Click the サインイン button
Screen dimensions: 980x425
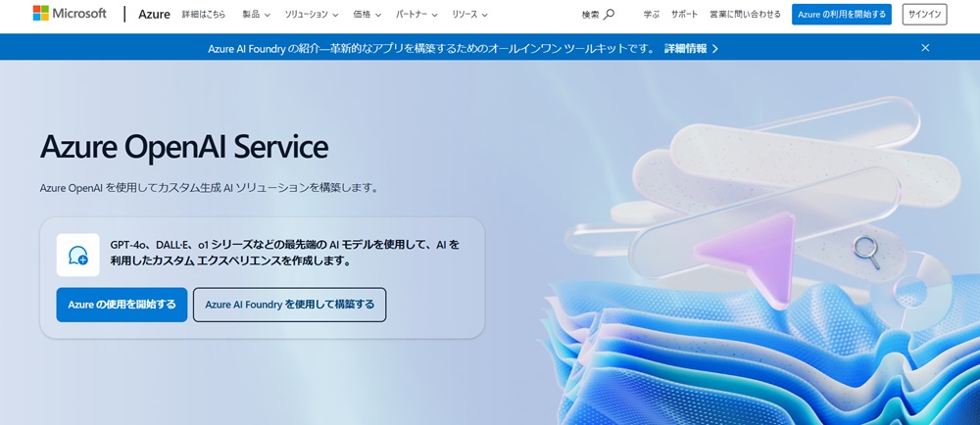pyautogui.click(x=924, y=15)
